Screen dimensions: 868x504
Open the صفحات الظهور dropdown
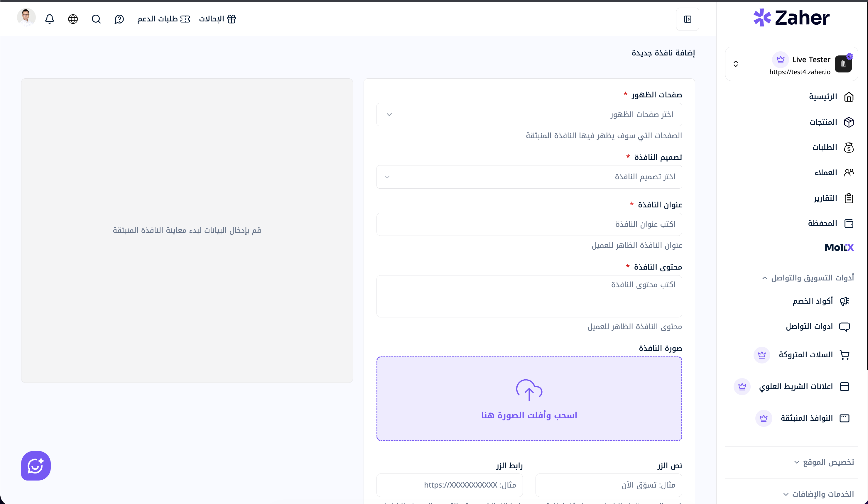point(529,115)
